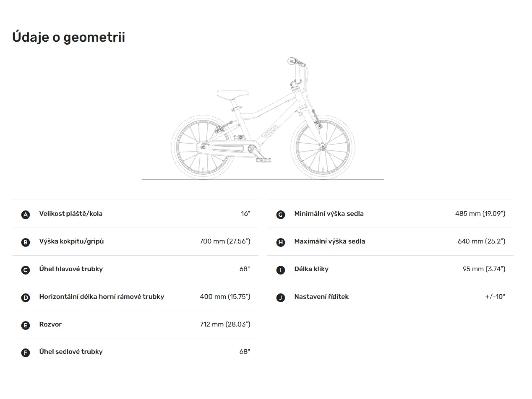Click the letter B badge icon

click(x=26, y=242)
